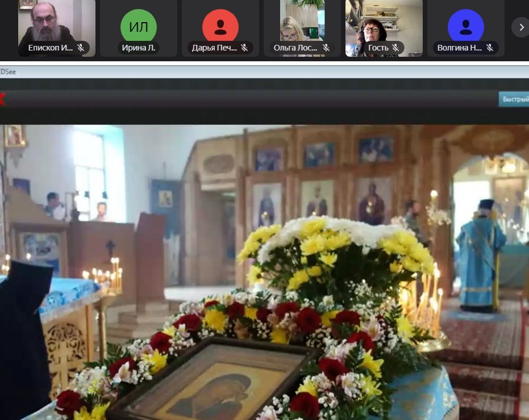Click the muted mic icon next to Волгина Н
This screenshot has height=420, width=529.
click(490, 48)
